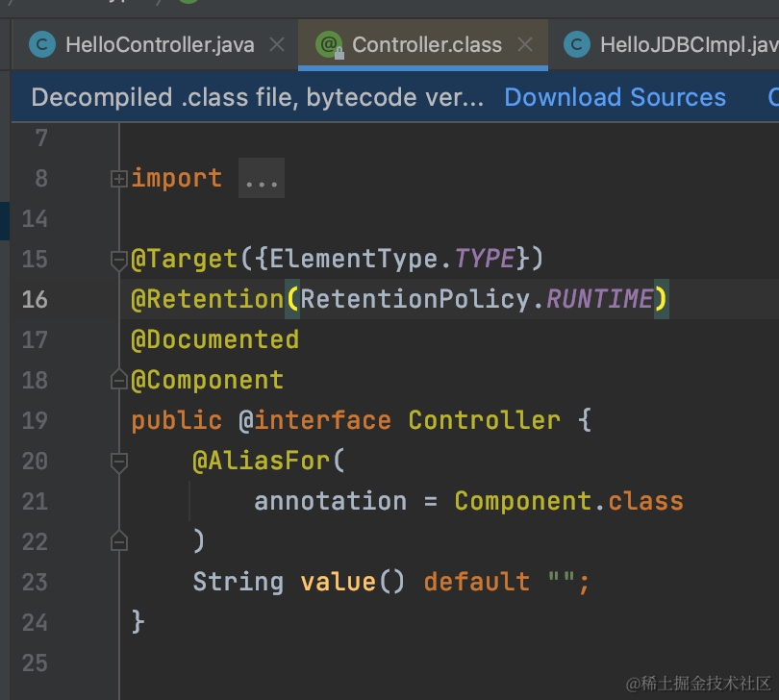The image size is (779, 700).
Task: Click line number 19 in the gutter
Action: tap(35, 421)
